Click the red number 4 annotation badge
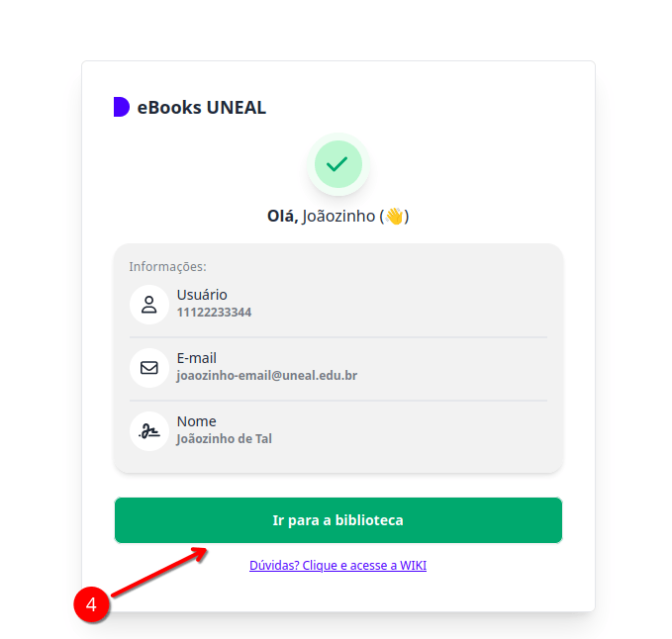The image size is (672, 639). [x=91, y=604]
